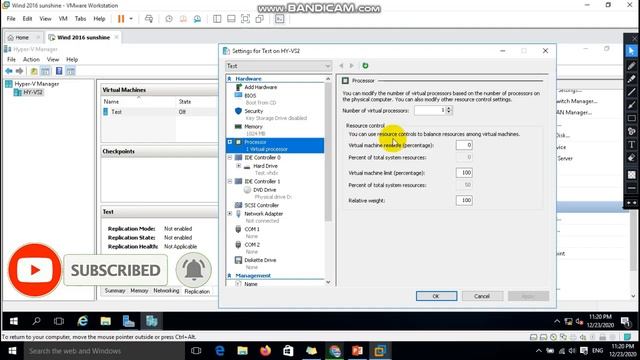Select the BIOS settings item

[250, 96]
